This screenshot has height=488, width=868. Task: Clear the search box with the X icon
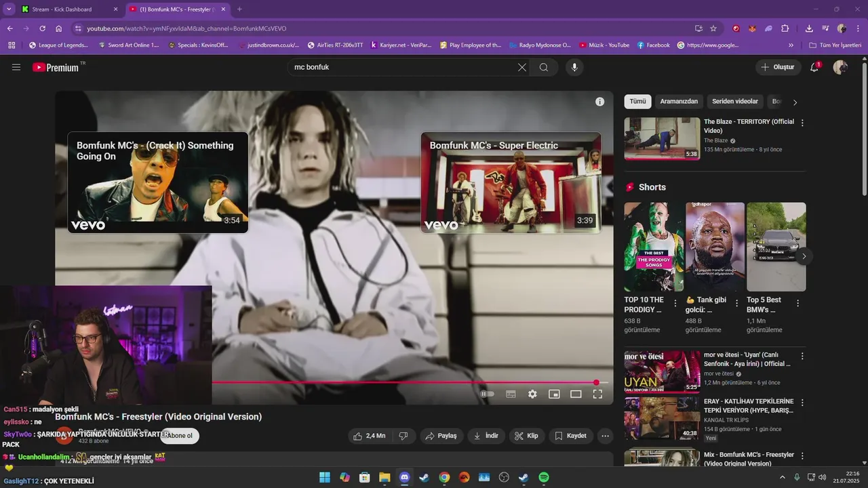click(521, 67)
